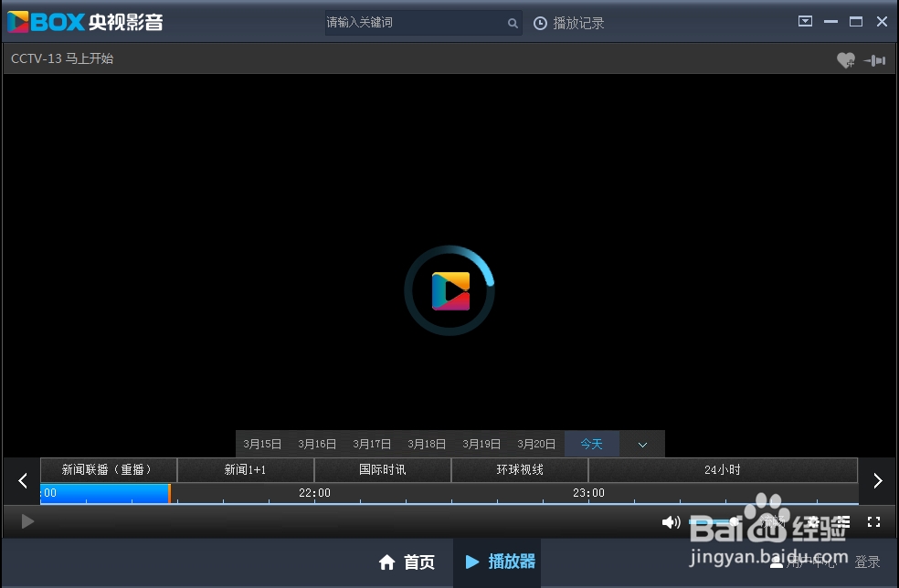The height and width of the screenshot is (588, 899).
Task: Show earlier programs with left arrow
Action: [x=23, y=480]
